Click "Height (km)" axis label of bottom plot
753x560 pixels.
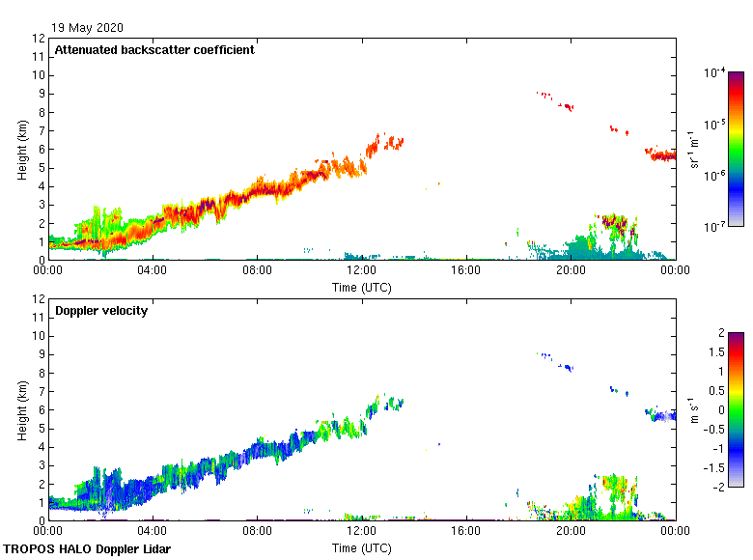tap(22, 409)
